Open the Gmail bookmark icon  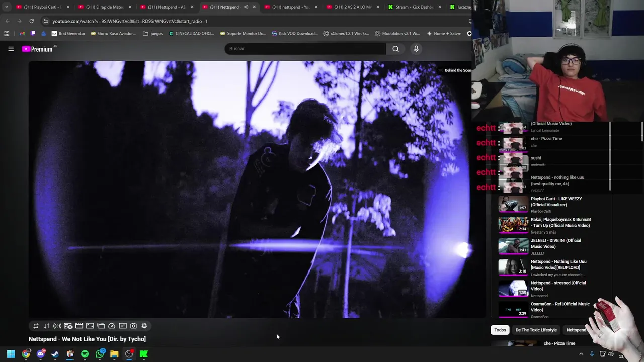click(22, 34)
